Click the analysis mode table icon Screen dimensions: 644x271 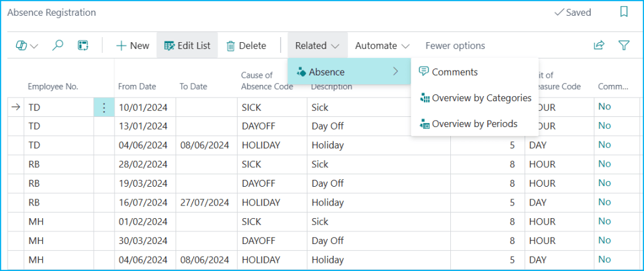click(82, 45)
